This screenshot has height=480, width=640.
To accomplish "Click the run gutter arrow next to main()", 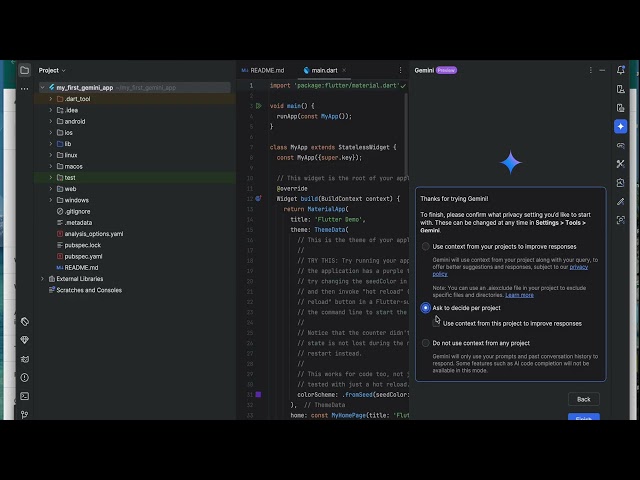I will tap(258, 106).
